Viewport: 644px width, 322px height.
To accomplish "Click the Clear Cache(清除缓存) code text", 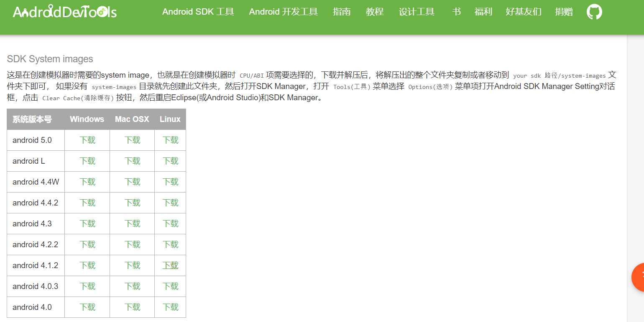I will [78, 98].
